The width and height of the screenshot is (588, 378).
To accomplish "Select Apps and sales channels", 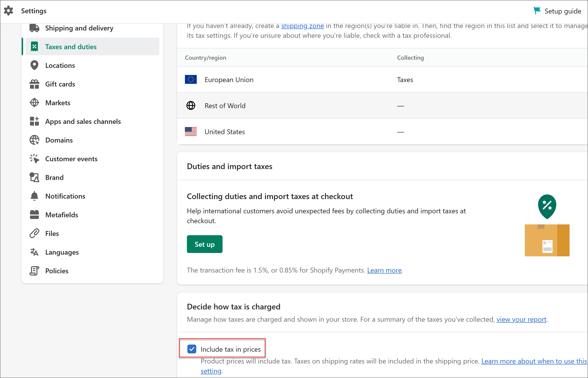I will (92, 121).
